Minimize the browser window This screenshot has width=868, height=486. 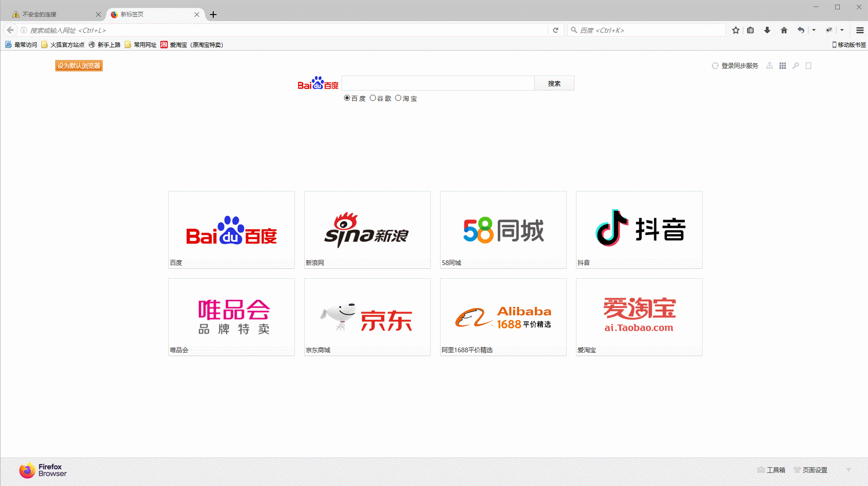[816, 7]
